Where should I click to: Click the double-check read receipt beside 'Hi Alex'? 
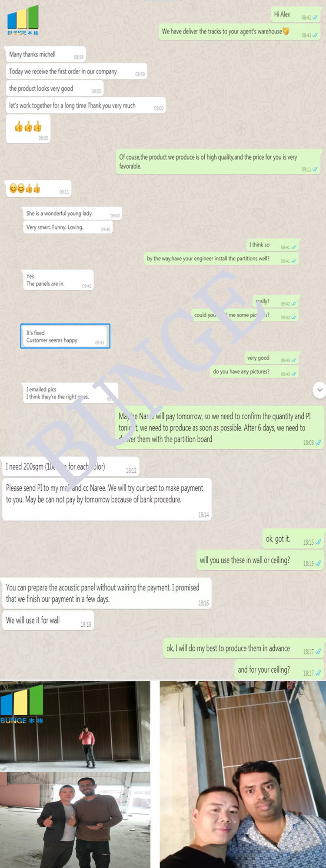click(x=315, y=18)
